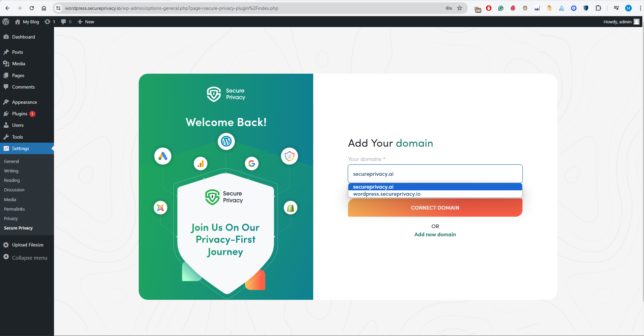Click the Plugins icon showing 1 update badge

tap(7, 114)
